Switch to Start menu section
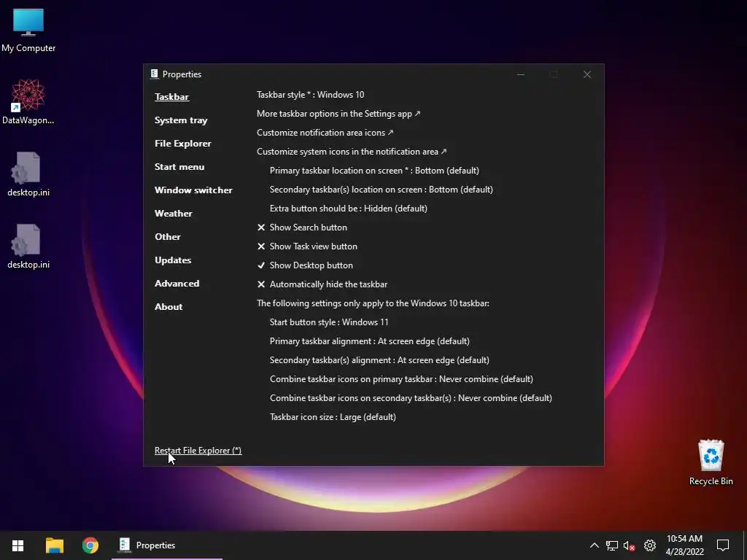This screenshot has height=560, width=747. pos(179,167)
